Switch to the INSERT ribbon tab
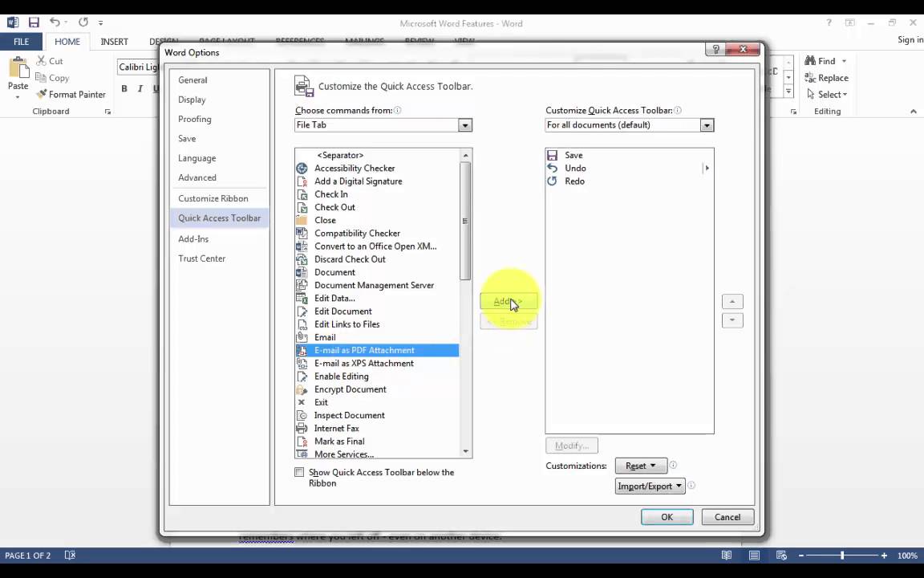924x578 pixels. coord(115,41)
